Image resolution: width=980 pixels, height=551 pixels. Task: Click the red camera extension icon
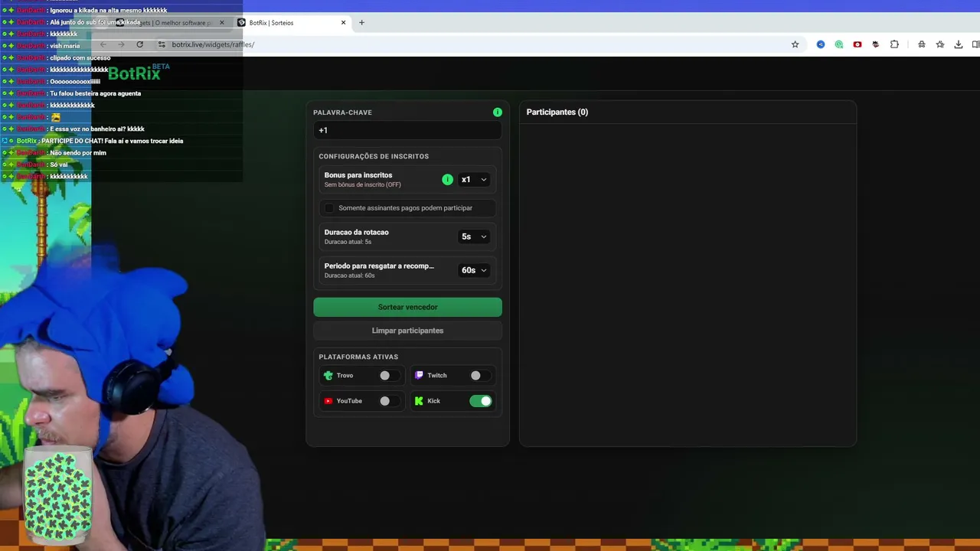pos(857,44)
